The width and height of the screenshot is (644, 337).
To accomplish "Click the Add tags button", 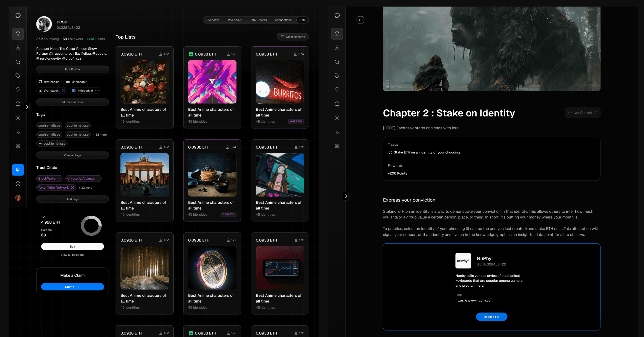I will pyautogui.click(x=72, y=199).
